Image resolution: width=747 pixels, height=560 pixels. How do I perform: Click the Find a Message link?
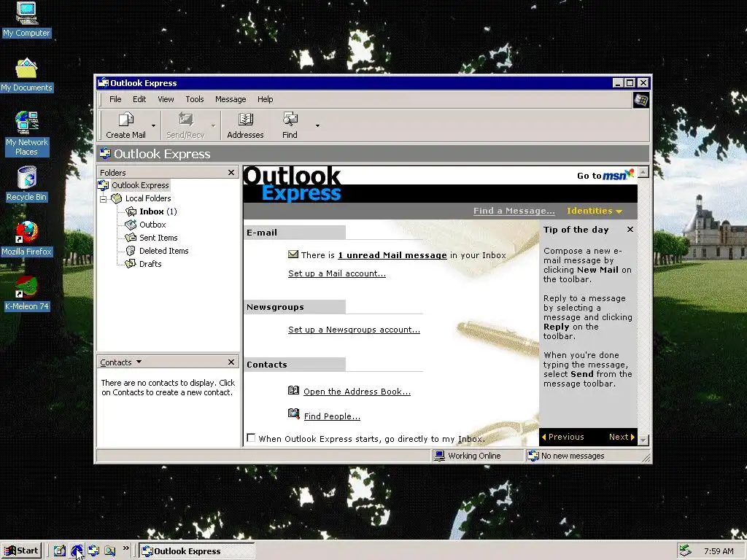click(514, 211)
